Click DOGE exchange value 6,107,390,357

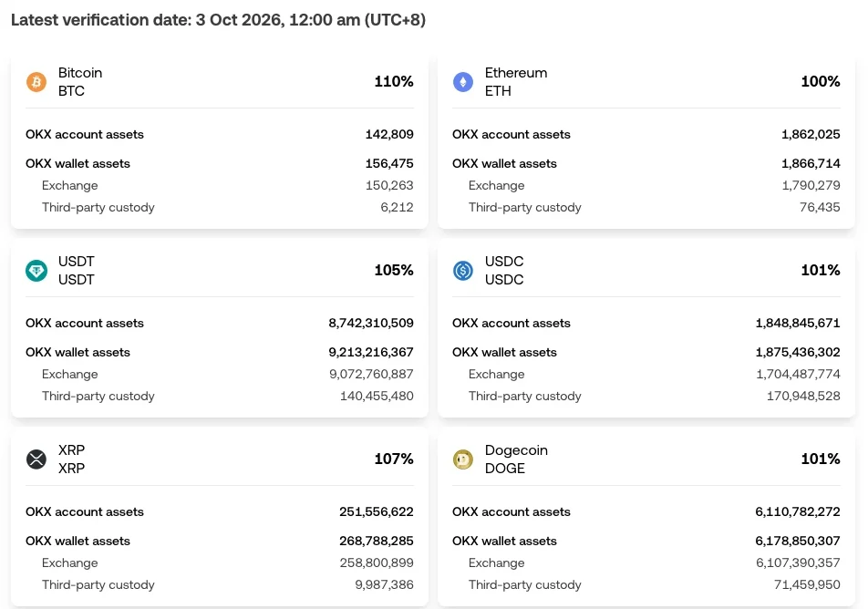tap(799, 563)
